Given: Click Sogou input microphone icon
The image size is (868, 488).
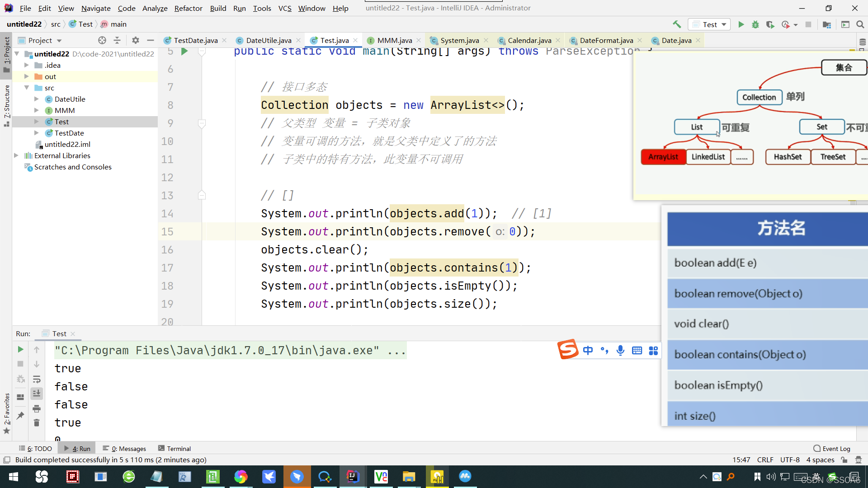Looking at the screenshot, I should coord(620,350).
